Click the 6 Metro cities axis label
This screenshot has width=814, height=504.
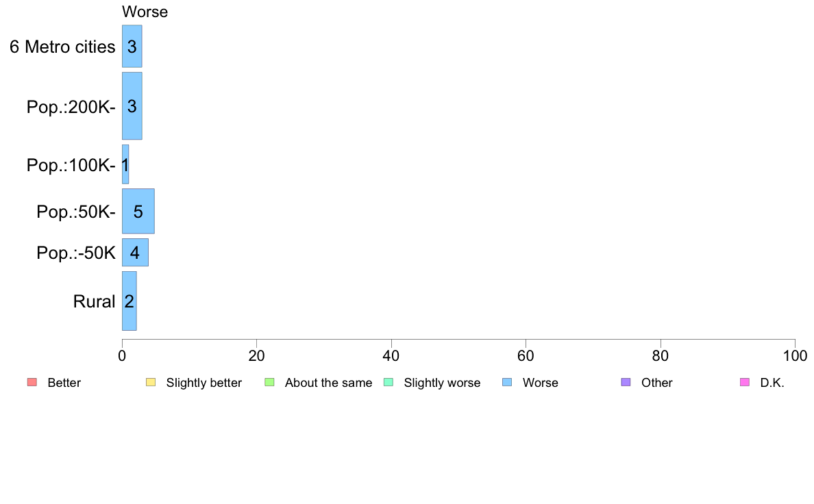(62, 47)
